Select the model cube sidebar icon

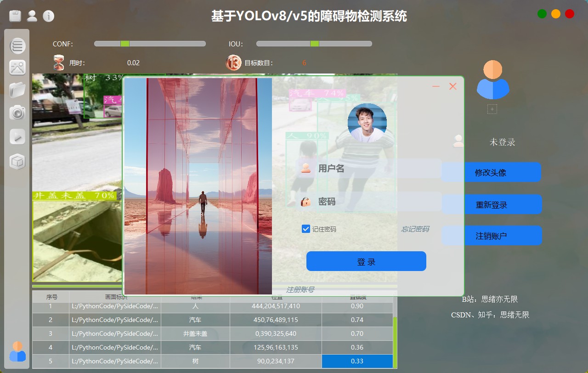(17, 162)
